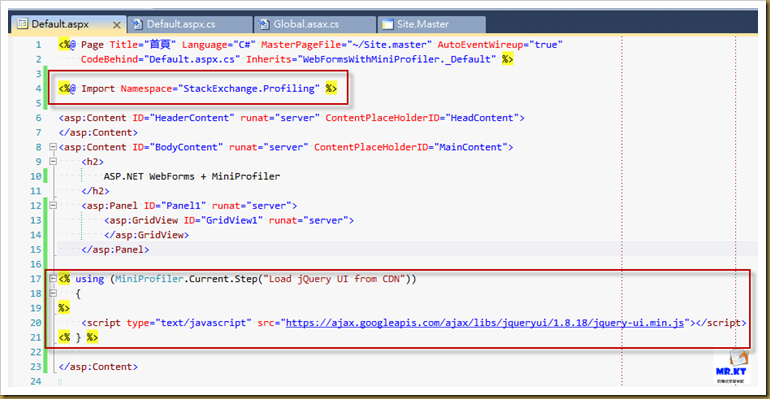Click the Global.asax.cs tab file icon
The image size is (770, 399).
pos(264,24)
